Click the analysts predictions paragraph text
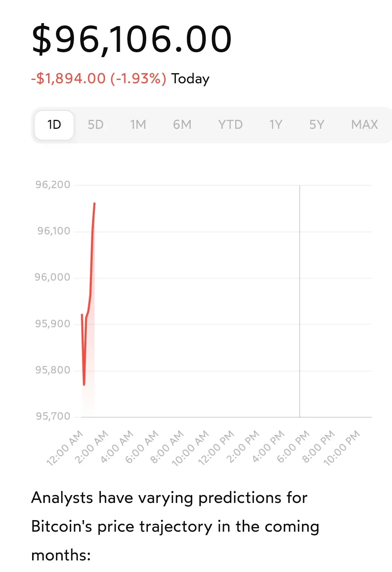 pos(175,526)
